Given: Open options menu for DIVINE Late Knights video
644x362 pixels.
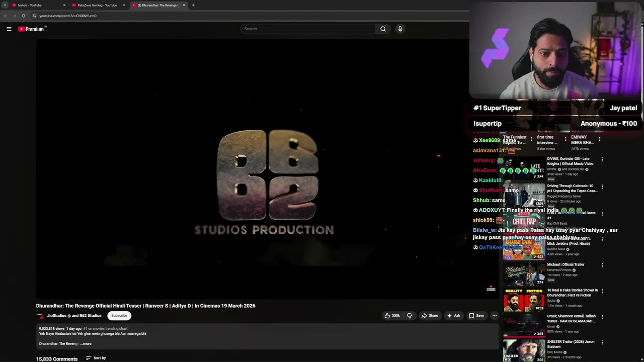Looking at the screenshot, I should (x=602, y=159).
